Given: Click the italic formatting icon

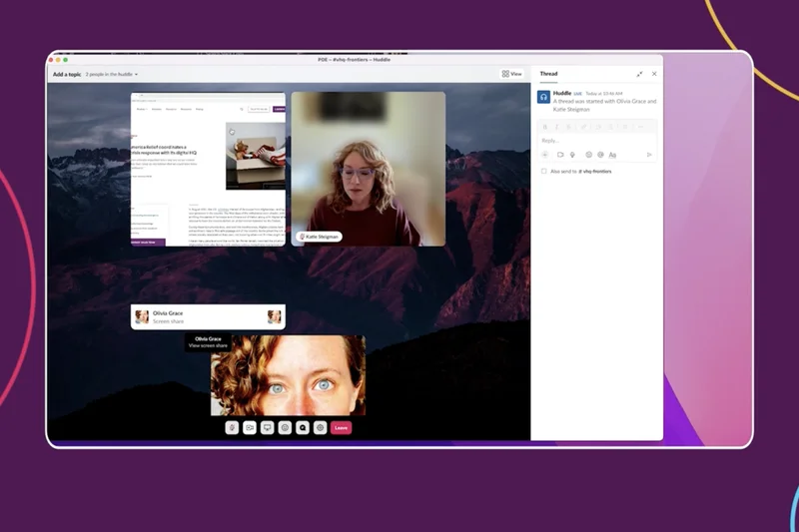Looking at the screenshot, I should click(x=556, y=127).
